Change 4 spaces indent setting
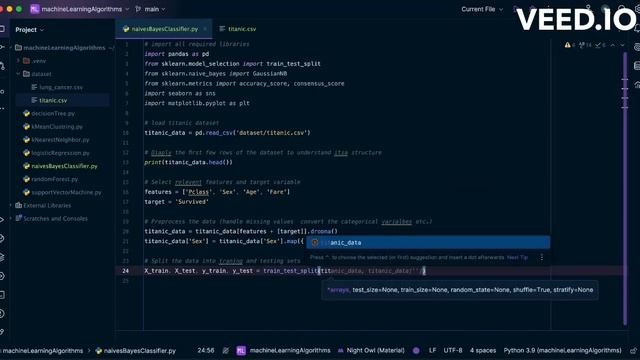This screenshot has width=640, height=360. 483,351
